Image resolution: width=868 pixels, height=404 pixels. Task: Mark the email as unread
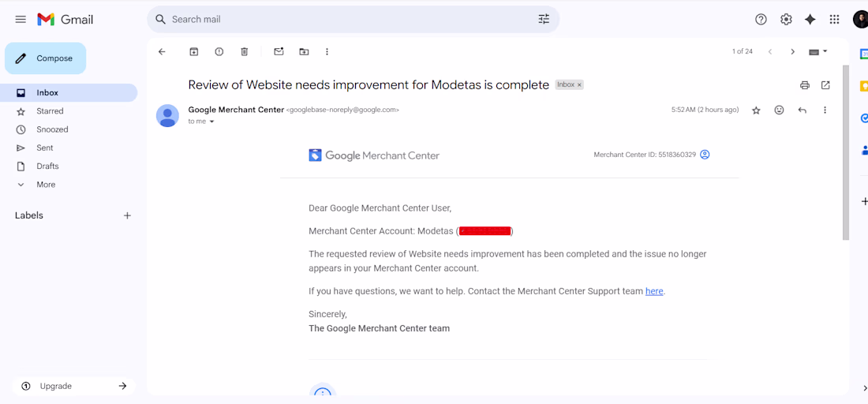tap(279, 52)
